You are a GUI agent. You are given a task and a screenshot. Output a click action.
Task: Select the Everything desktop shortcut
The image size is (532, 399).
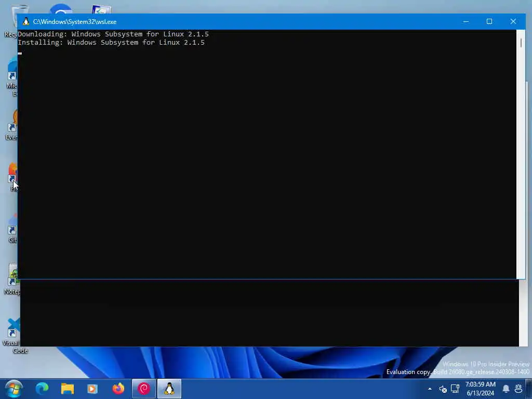click(11, 125)
